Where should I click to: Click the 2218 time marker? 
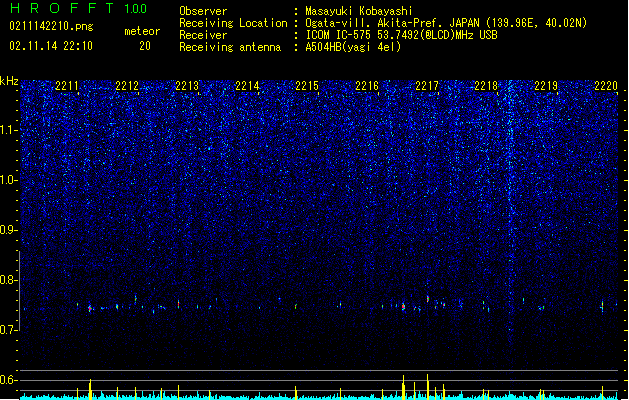coord(486,86)
